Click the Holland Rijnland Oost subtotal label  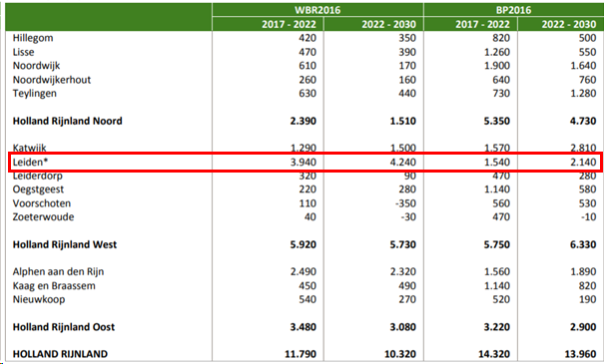(64, 327)
